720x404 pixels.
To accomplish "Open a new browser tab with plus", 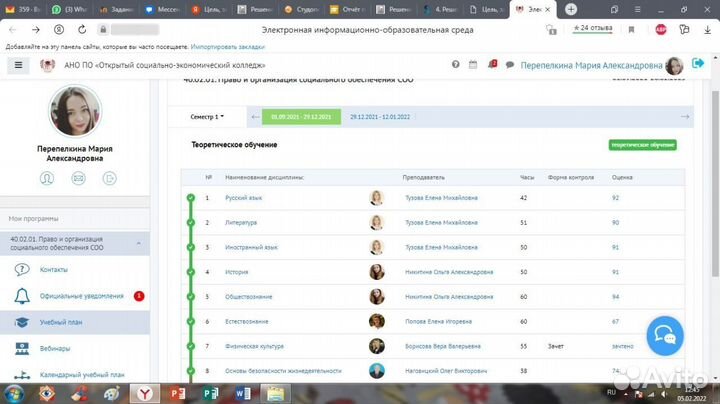I will [x=571, y=9].
